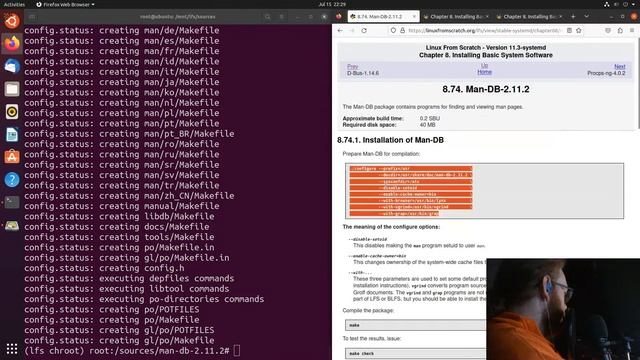Click the volume icon in the top bar
Image resolution: width=640 pixels, height=360 pixels.
point(616,4)
